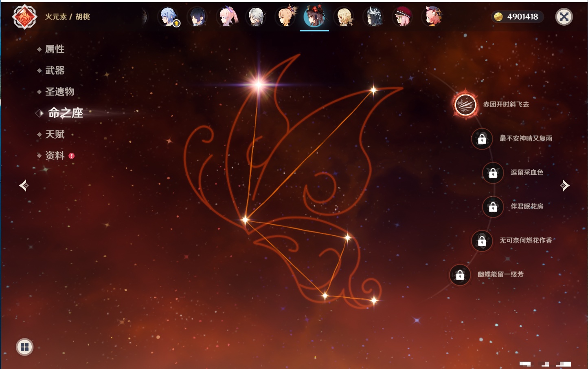
Task: Select the highlighted Hu Tao avatar
Action: (x=314, y=17)
